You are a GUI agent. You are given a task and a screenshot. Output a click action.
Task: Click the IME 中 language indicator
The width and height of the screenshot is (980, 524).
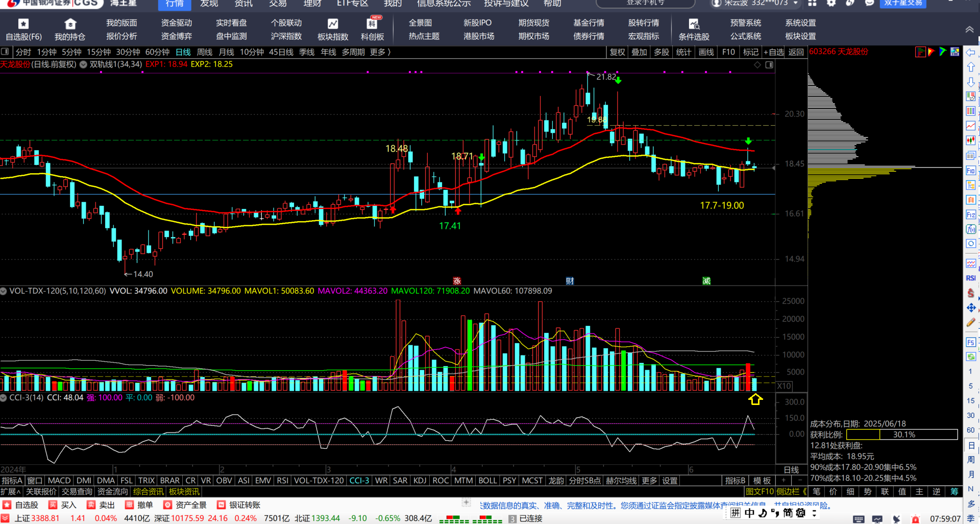pyautogui.click(x=749, y=513)
